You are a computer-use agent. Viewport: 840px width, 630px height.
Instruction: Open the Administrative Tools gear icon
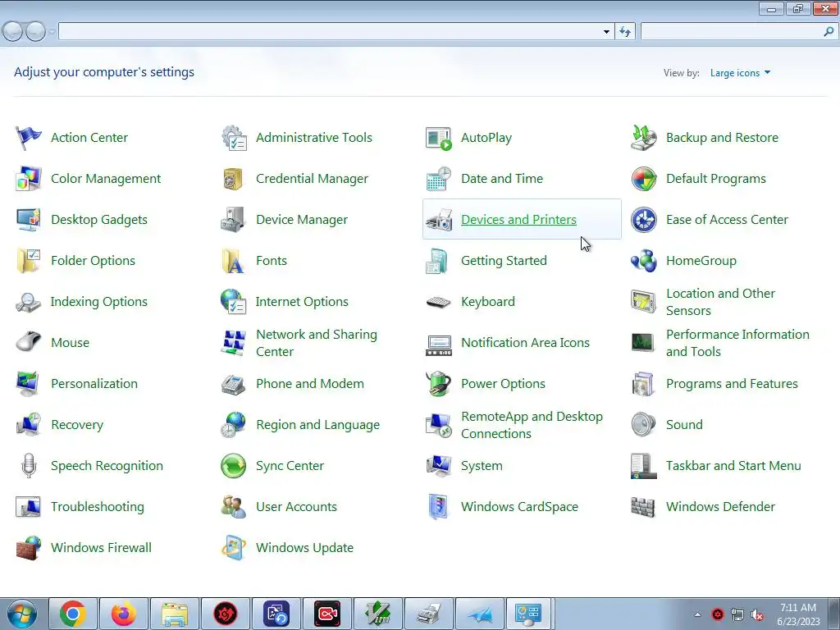pos(234,138)
